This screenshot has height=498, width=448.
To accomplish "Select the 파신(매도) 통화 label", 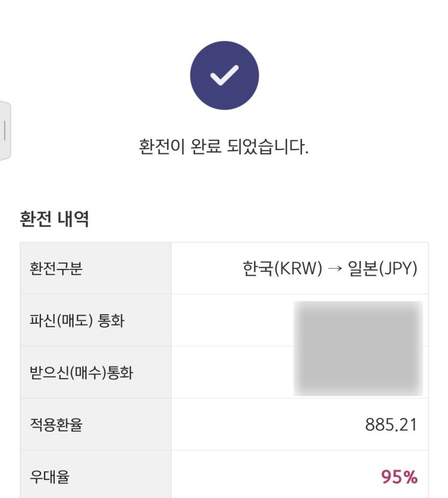I will pos(77,321).
